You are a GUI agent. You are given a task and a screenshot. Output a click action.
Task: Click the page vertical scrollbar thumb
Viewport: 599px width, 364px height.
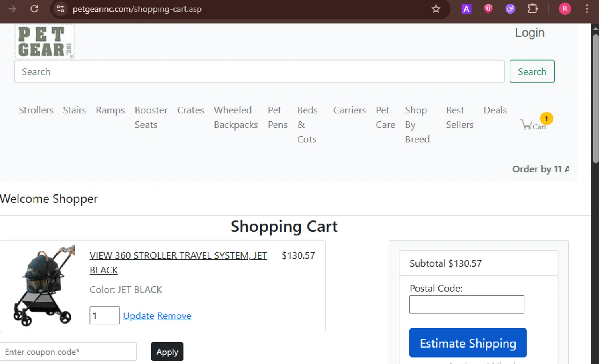595,99
